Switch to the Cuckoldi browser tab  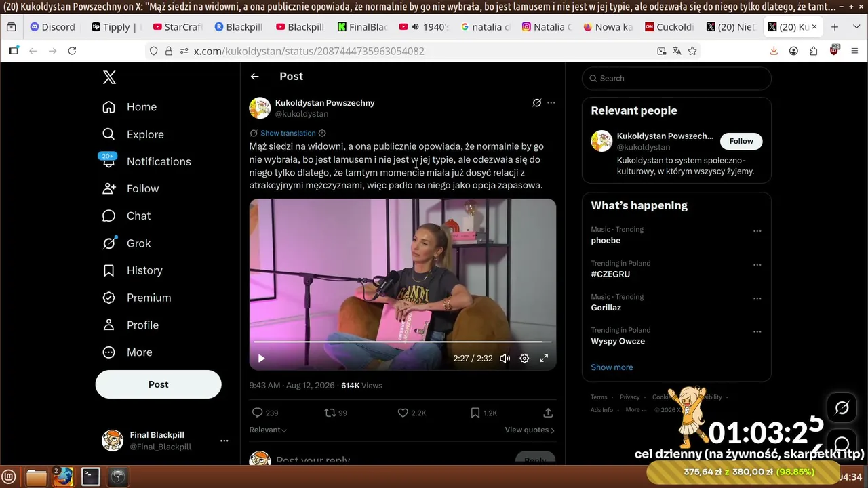click(x=669, y=27)
